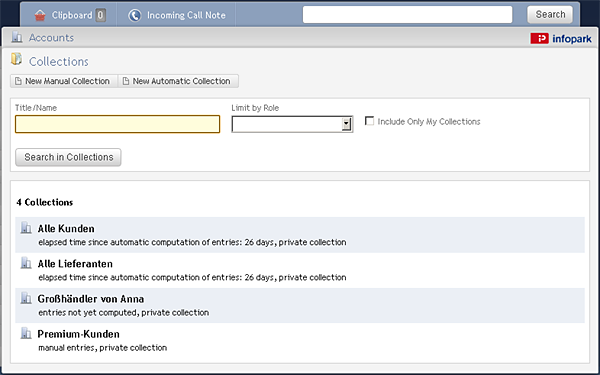Image resolution: width=600 pixels, height=375 pixels.
Task: Open the Collections heading link
Action: pos(59,61)
